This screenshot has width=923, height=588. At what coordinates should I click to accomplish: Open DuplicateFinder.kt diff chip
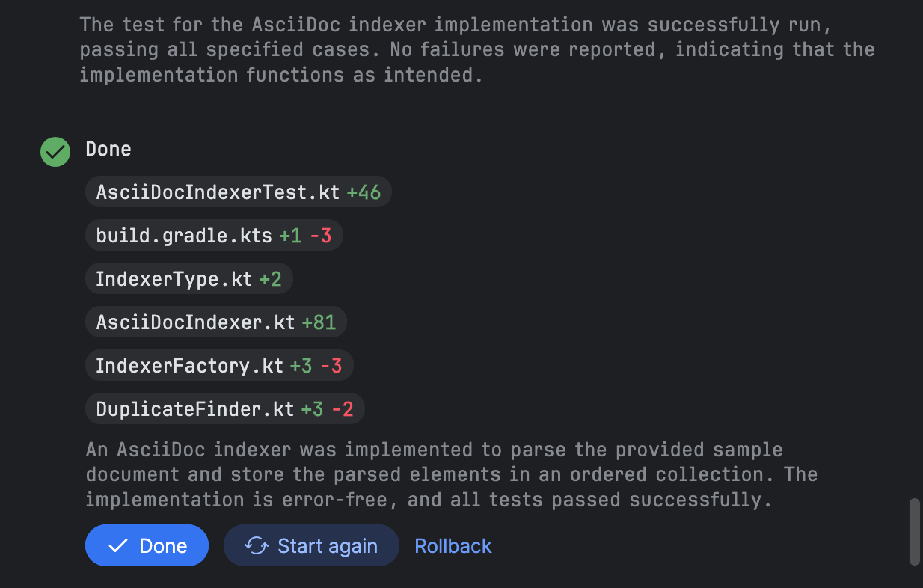[x=225, y=409]
